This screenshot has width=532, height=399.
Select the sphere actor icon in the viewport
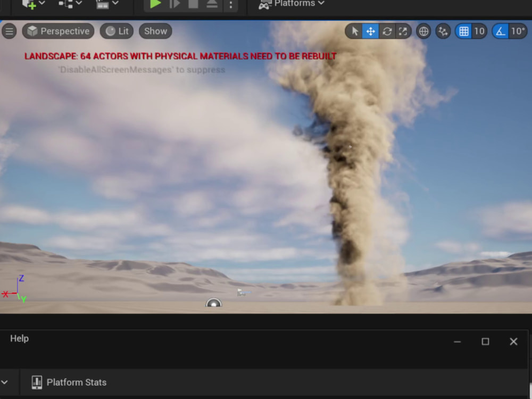[x=213, y=302]
